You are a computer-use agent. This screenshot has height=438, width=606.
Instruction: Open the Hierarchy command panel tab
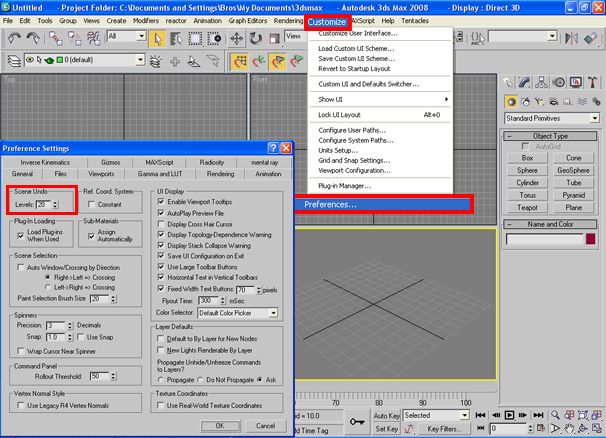tap(541, 82)
